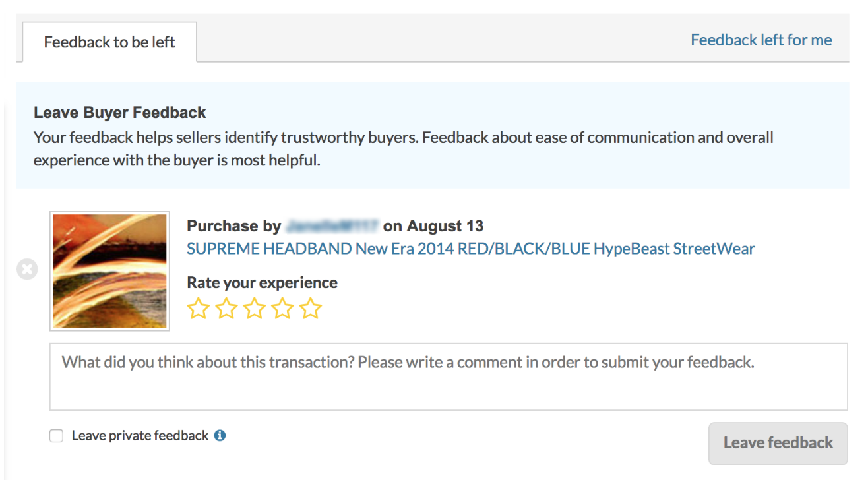Image resolution: width=868 pixels, height=480 pixels.
Task: Rate experience with the fifth star
Action: click(x=310, y=309)
